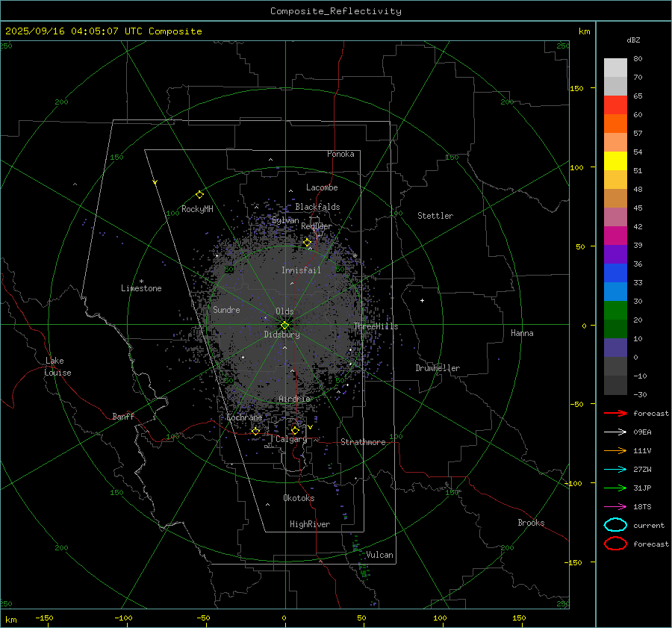Click the Strathmore label

[363, 442]
